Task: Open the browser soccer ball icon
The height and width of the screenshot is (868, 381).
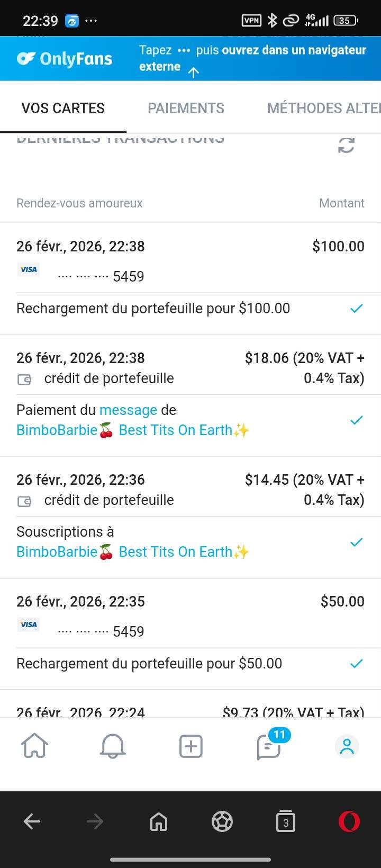Action: coord(222,821)
